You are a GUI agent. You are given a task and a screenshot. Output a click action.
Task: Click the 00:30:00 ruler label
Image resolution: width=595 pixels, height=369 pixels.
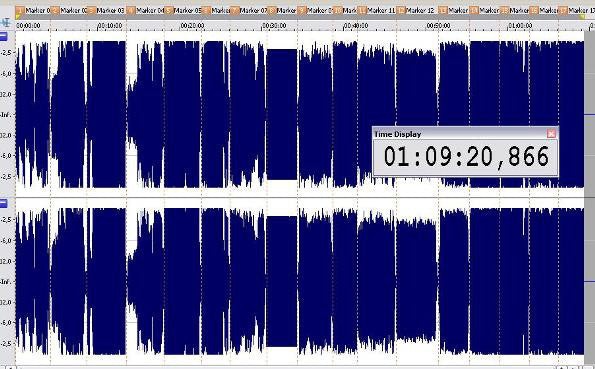tap(274, 26)
